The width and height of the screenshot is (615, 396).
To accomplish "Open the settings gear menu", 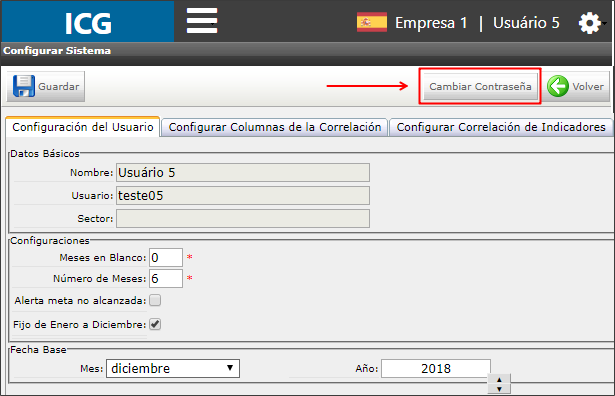I will 590,23.
